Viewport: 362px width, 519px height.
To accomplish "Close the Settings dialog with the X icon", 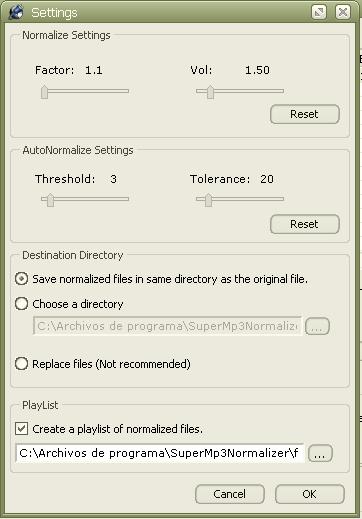I will (343, 12).
